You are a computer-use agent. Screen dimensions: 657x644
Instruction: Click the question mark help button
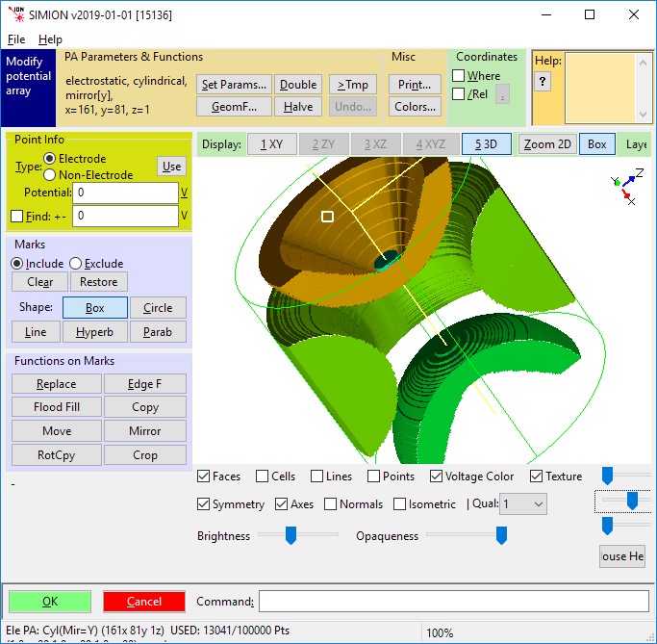(543, 81)
